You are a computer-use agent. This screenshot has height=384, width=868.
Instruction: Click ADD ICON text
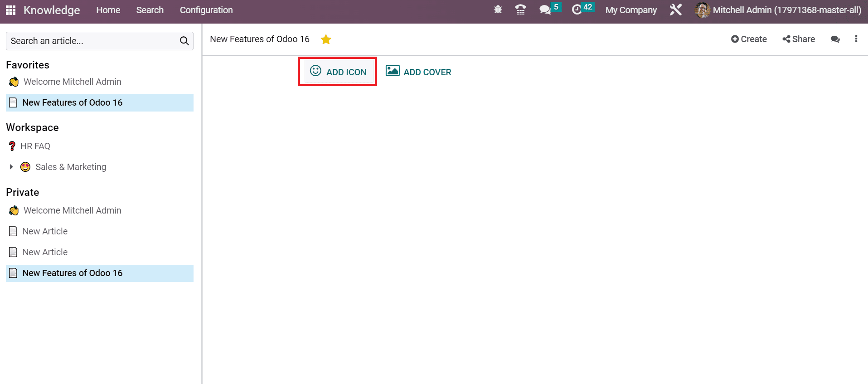point(346,72)
